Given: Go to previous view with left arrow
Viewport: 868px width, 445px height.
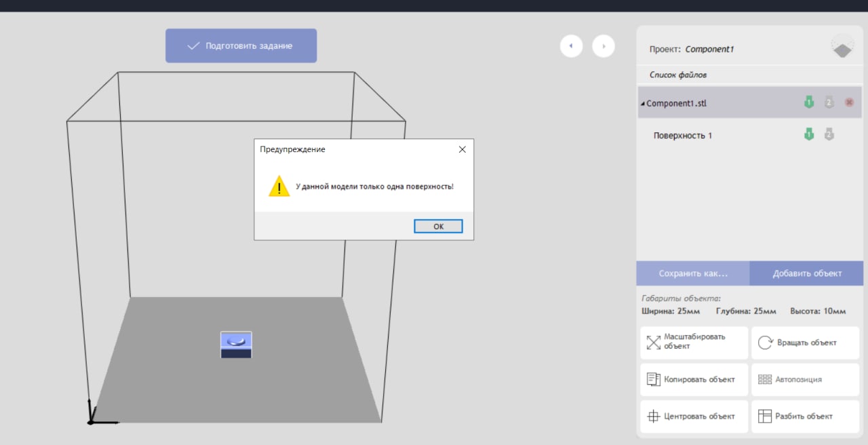Looking at the screenshot, I should 571,46.
